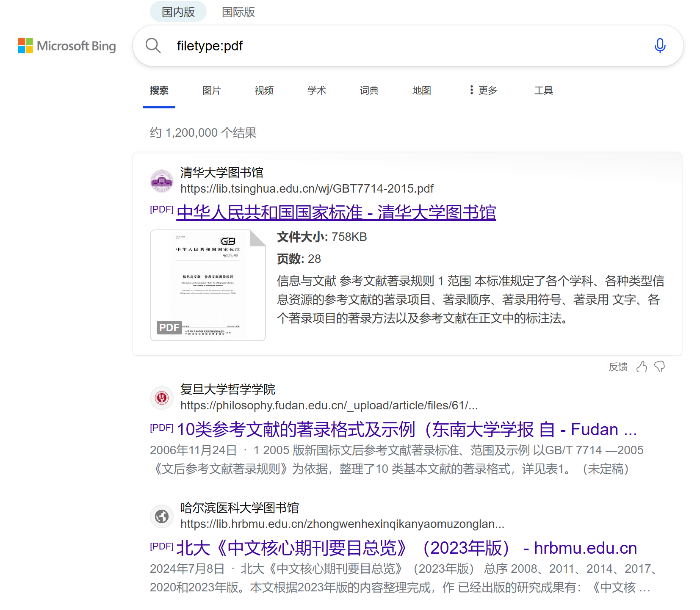
Task: Open the 学术 academic tab
Action: (x=317, y=90)
